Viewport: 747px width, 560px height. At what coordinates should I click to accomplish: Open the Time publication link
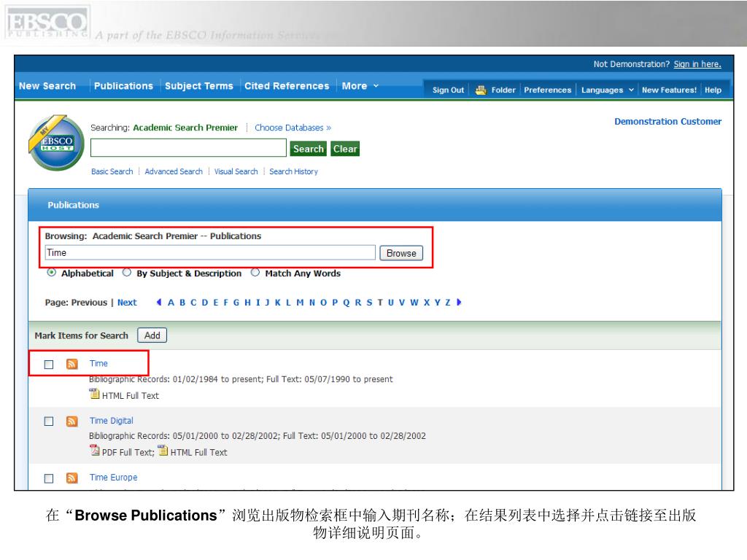[98, 363]
